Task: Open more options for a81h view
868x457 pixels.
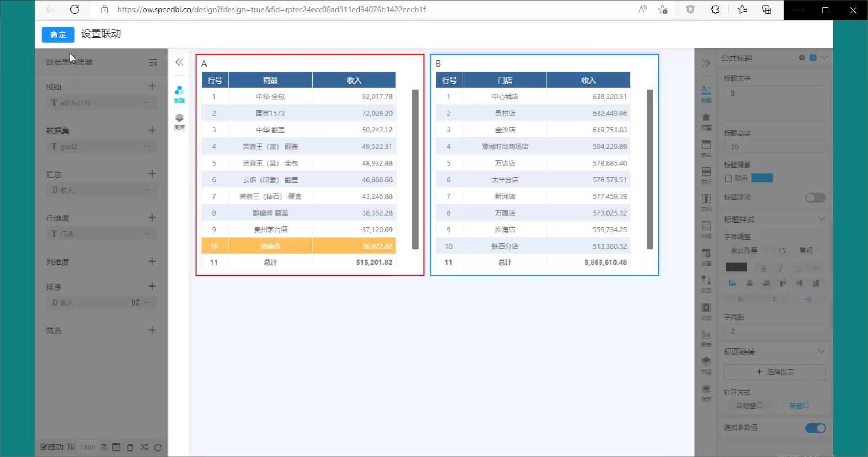Action: pyautogui.click(x=147, y=103)
